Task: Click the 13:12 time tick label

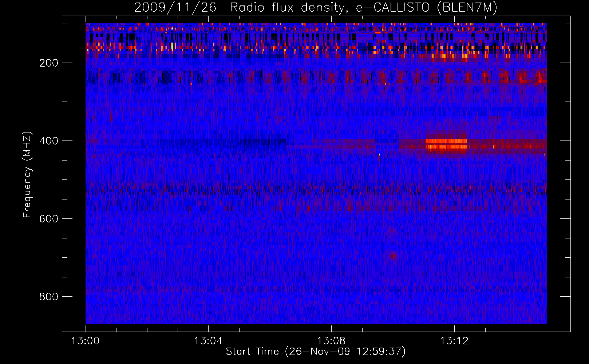Action: point(454,341)
